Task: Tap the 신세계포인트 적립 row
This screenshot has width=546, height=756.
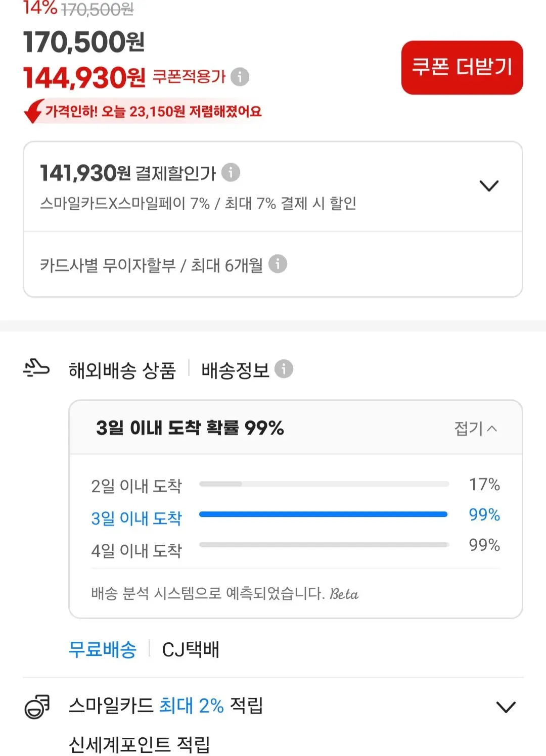Action: tap(139, 744)
